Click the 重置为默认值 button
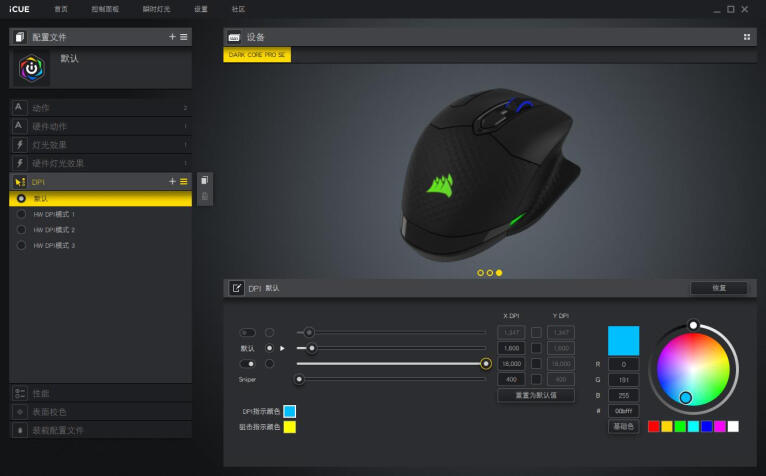Screen dimensions: 766x476 tap(536, 395)
